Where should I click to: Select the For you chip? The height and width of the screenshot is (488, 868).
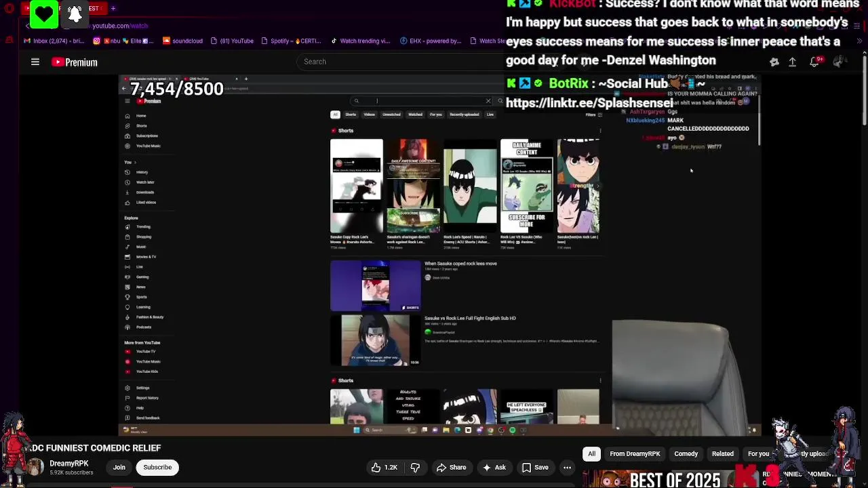pos(758,453)
